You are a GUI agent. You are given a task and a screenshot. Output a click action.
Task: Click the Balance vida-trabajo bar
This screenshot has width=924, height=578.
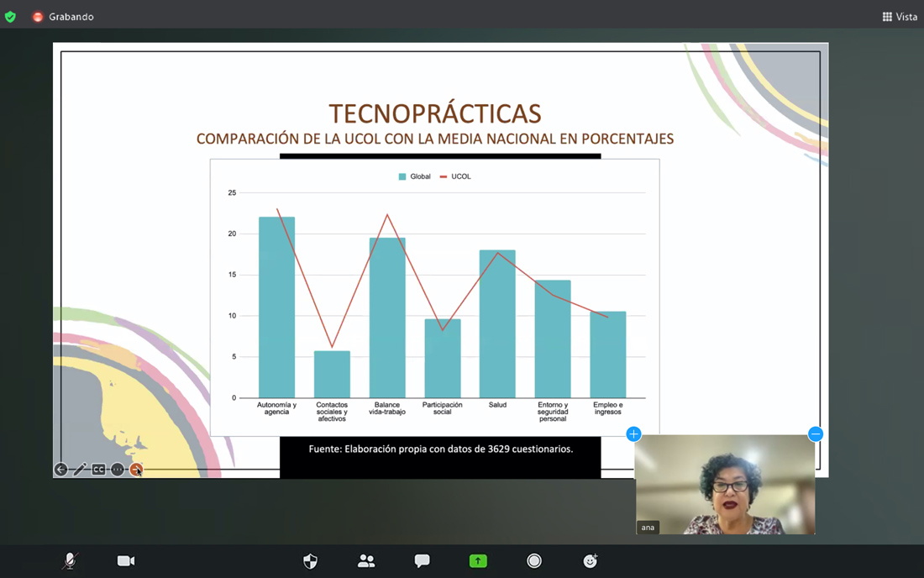click(x=387, y=318)
